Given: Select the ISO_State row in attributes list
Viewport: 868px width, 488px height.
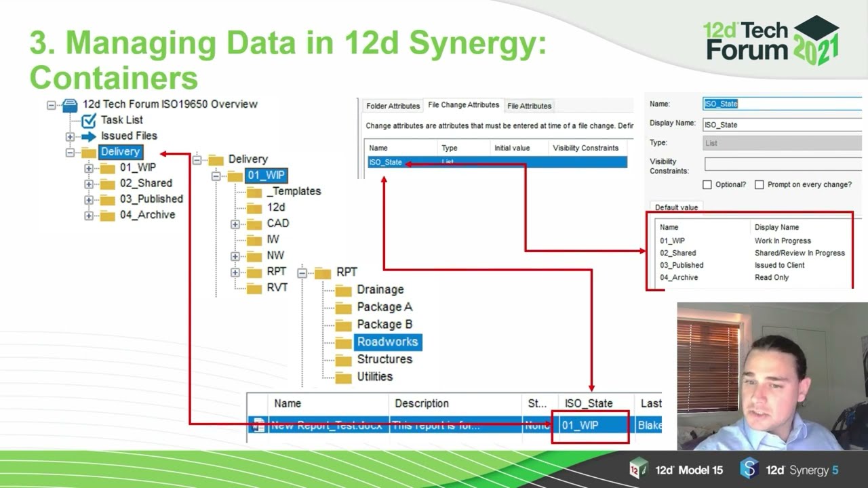Looking at the screenshot, I should [x=497, y=163].
